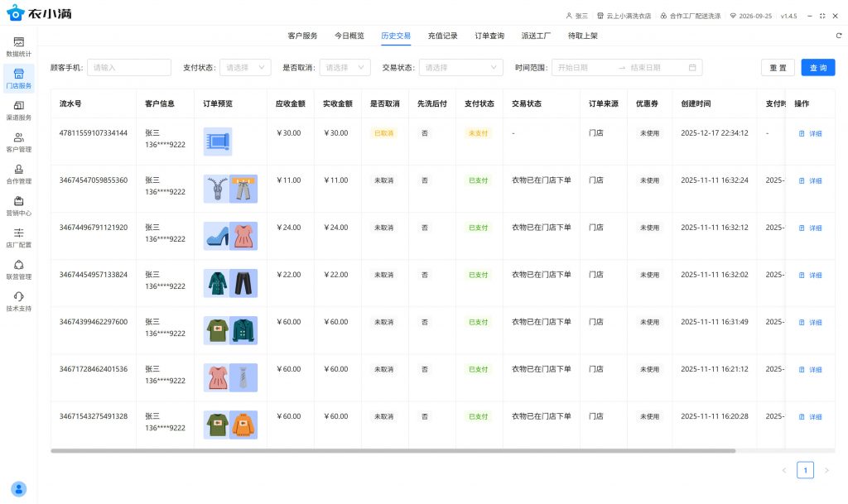Click the user avatar at bottom left
This screenshot has height=504, width=848.
click(x=19, y=489)
